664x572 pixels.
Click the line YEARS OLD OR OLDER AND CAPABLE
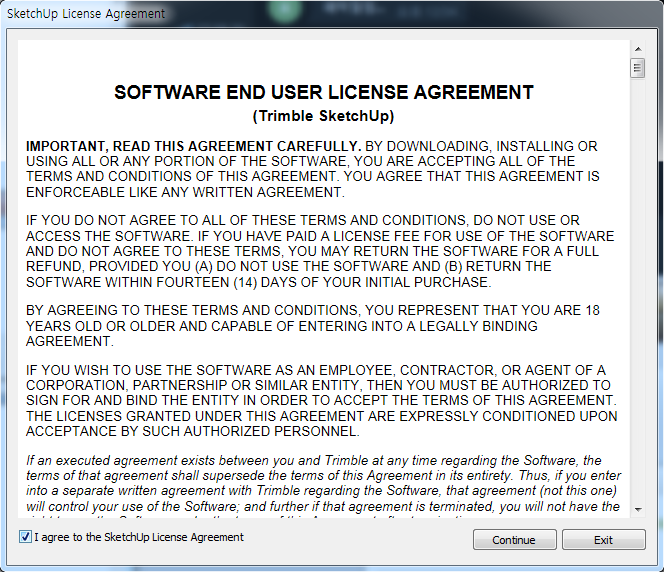(282, 326)
